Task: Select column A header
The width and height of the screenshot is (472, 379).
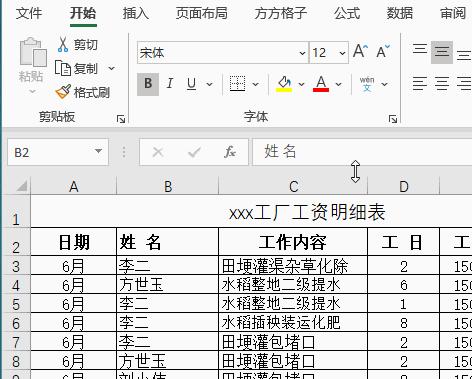Action: (74, 186)
